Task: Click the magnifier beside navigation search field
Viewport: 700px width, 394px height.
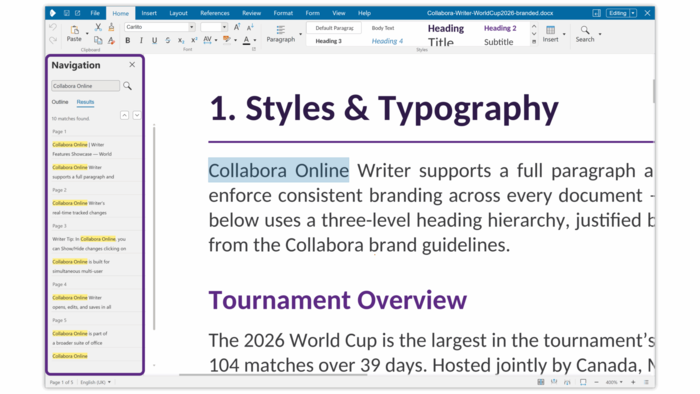Action: pyautogui.click(x=127, y=86)
